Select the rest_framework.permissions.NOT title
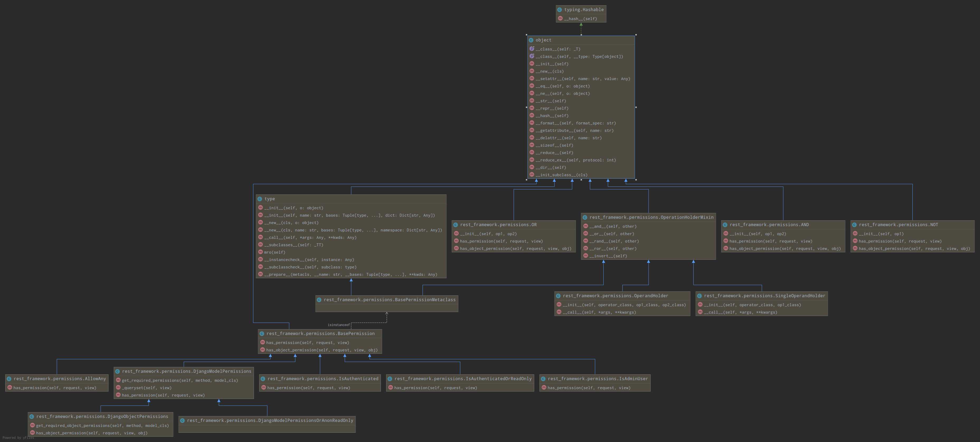 tap(899, 225)
